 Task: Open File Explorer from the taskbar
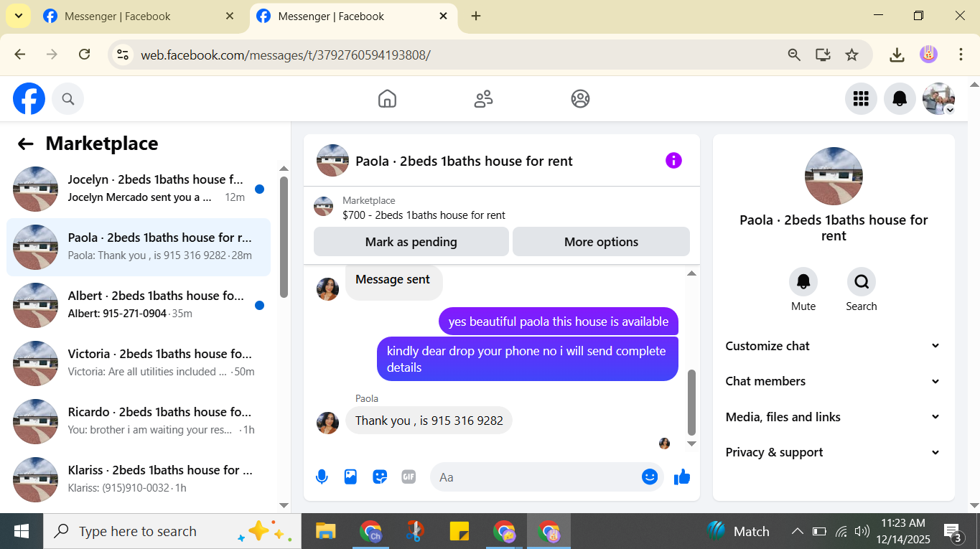tap(326, 531)
